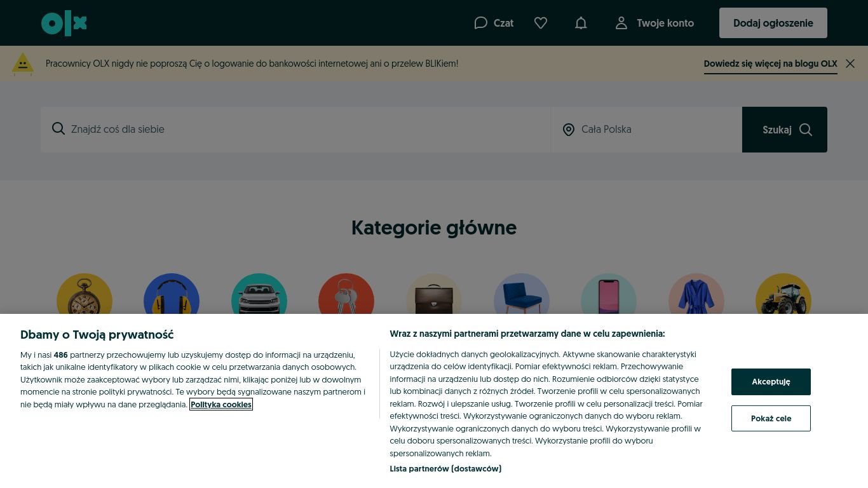Open notifications with the bell icon
The image size is (868, 488).
pos(581,23)
